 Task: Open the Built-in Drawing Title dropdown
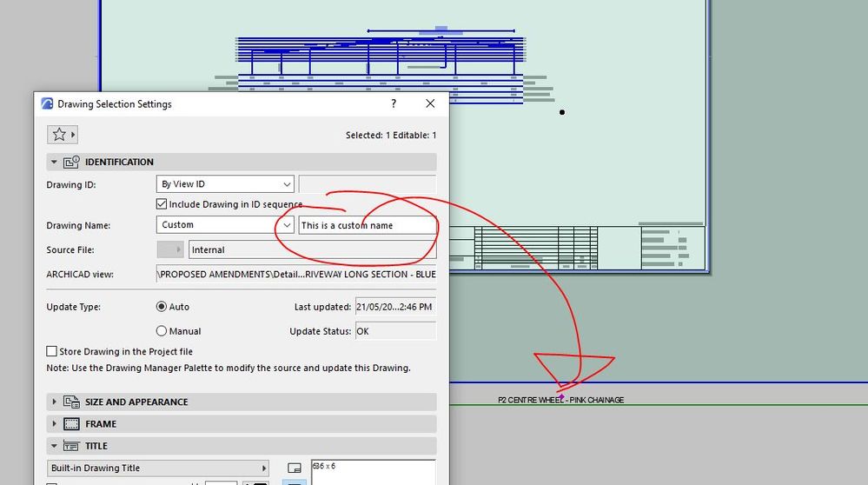158,468
